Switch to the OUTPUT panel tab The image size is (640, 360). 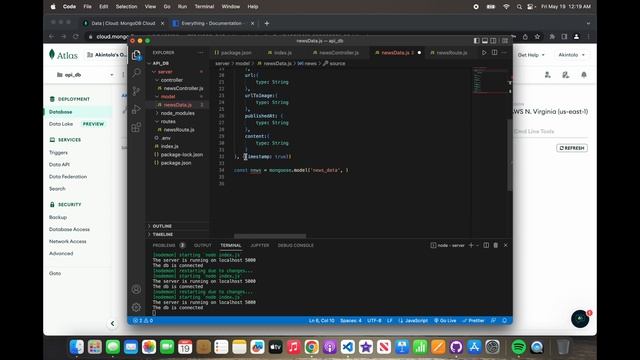click(x=203, y=245)
